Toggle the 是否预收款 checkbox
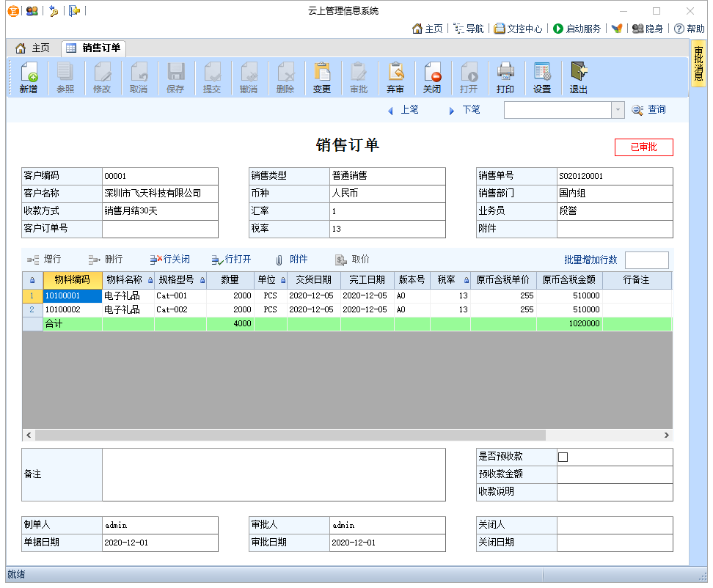The height and width of the screenshot is (588, 713). click(x=563, y=457)
